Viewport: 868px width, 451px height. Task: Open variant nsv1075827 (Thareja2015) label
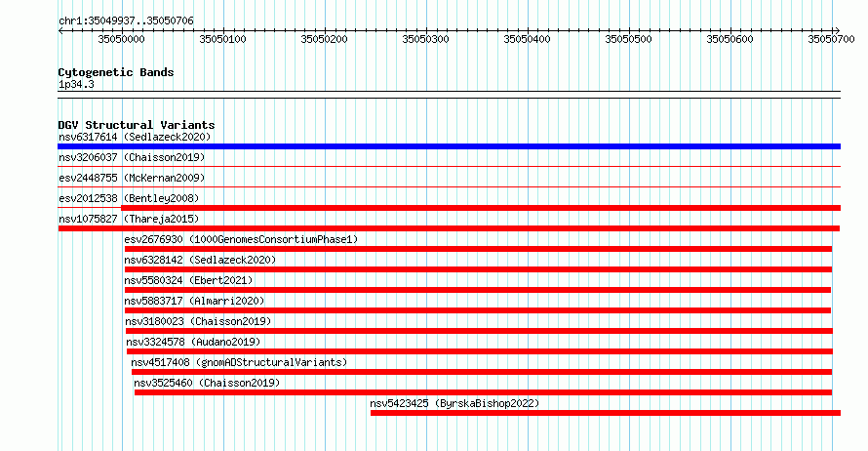[129, 219]
